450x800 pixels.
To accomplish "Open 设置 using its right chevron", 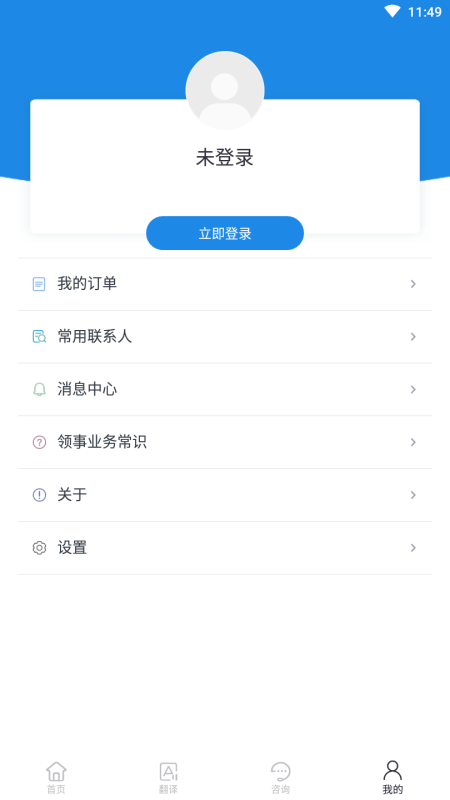I will click(413, 548).
